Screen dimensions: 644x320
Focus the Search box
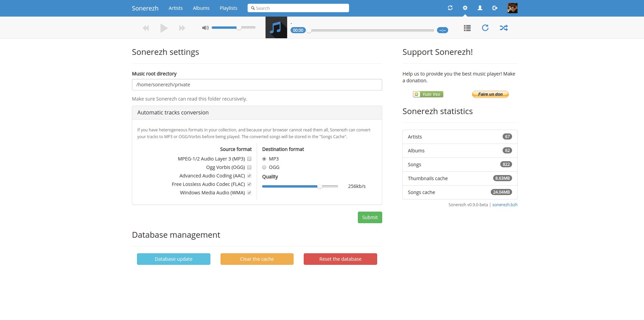(298, 8)
